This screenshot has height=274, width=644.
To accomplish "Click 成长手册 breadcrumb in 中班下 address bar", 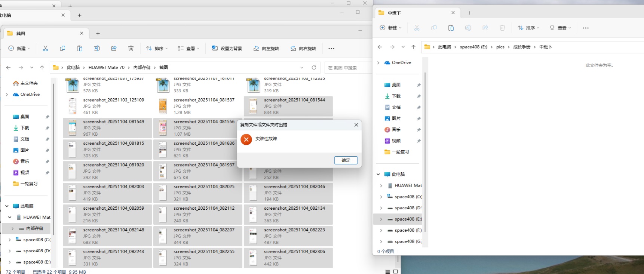I will [x=522, y=47].
